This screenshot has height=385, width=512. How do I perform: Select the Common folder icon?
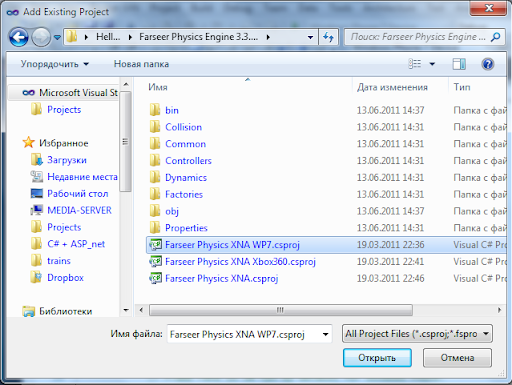[155, 143]
